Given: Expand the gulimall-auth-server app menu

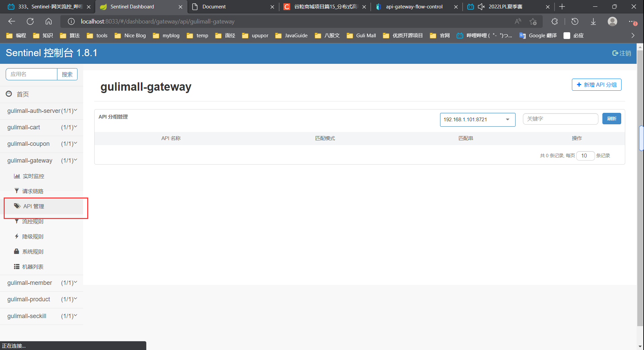Looking at the screenshot, I should click(42, 111).
